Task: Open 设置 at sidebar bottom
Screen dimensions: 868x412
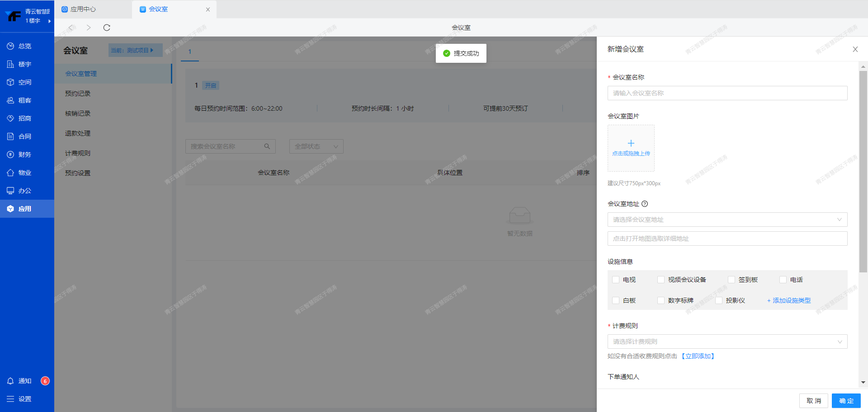Action: point(25,399)
